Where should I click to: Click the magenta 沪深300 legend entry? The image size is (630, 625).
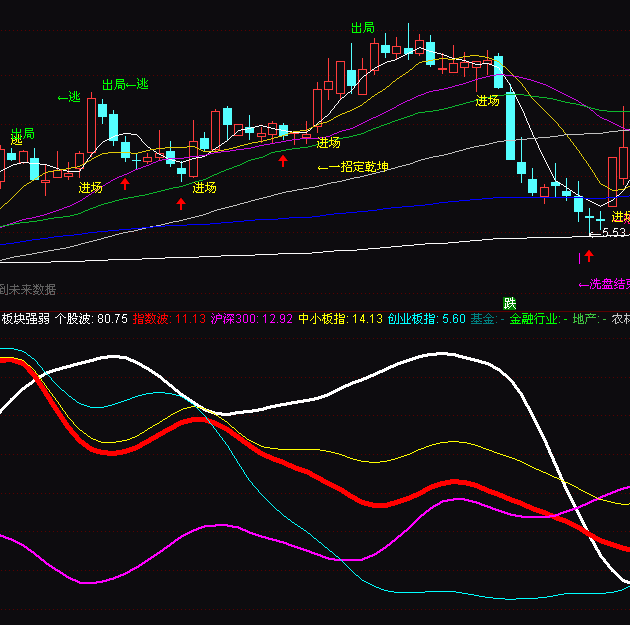click(252, 319)
